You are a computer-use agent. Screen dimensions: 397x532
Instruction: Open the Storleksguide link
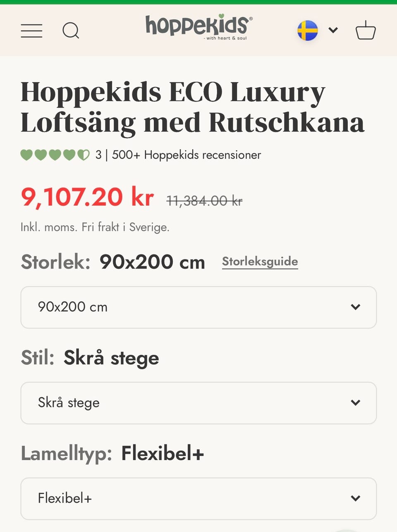(x=260, y=261)
